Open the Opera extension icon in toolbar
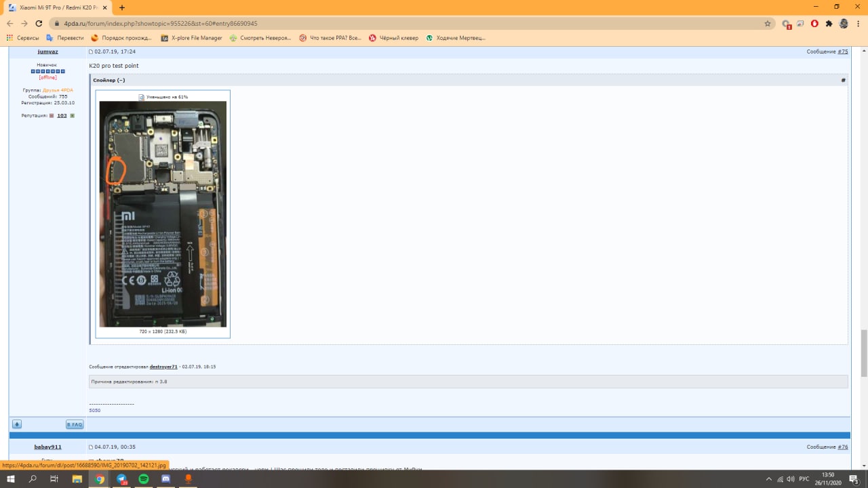 [814, 23]
